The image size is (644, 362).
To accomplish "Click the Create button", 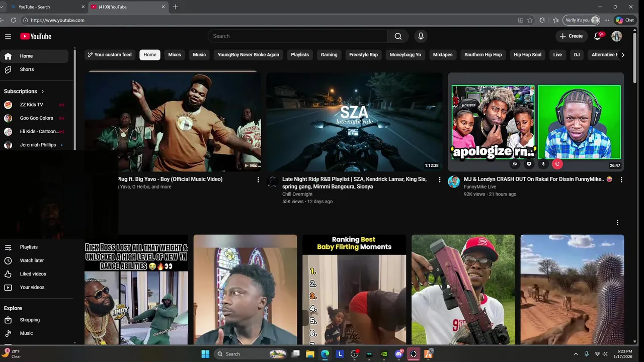I will 571,36.
